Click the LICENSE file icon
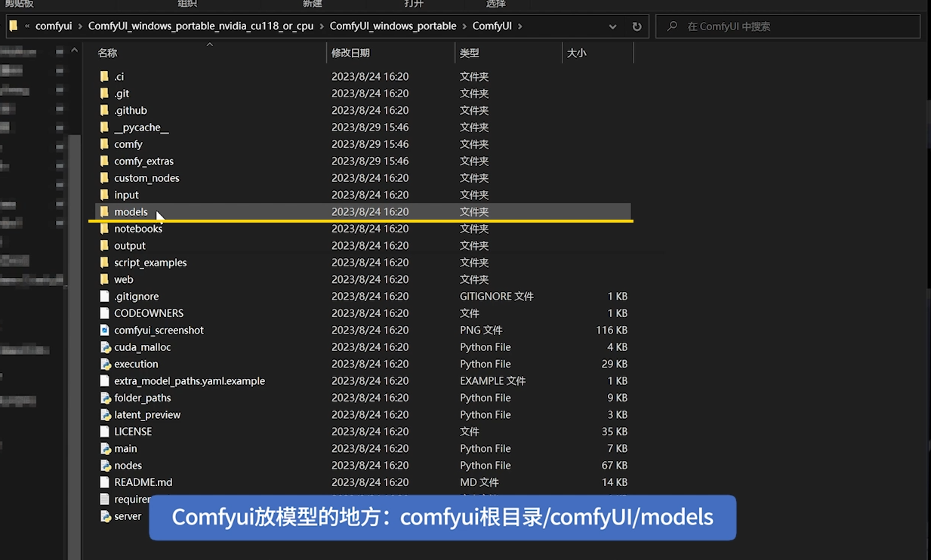 click(x=105, y=432)
